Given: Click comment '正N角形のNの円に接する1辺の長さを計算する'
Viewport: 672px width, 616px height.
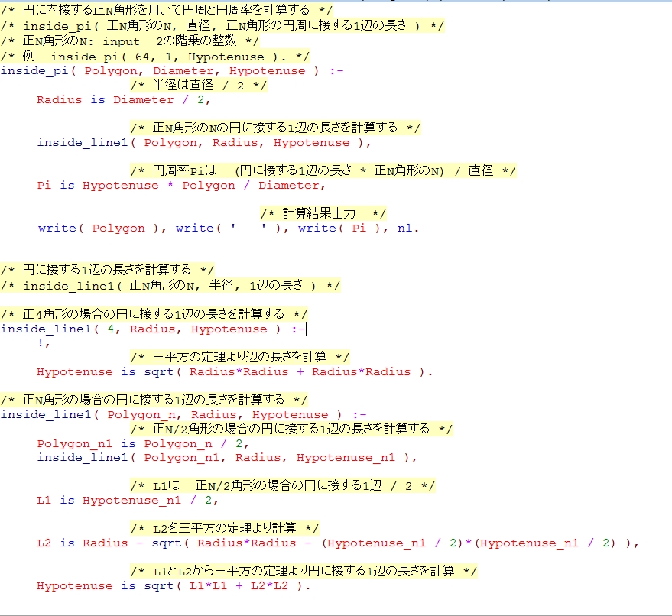Looking at the screenshot, I should (275, 128).
